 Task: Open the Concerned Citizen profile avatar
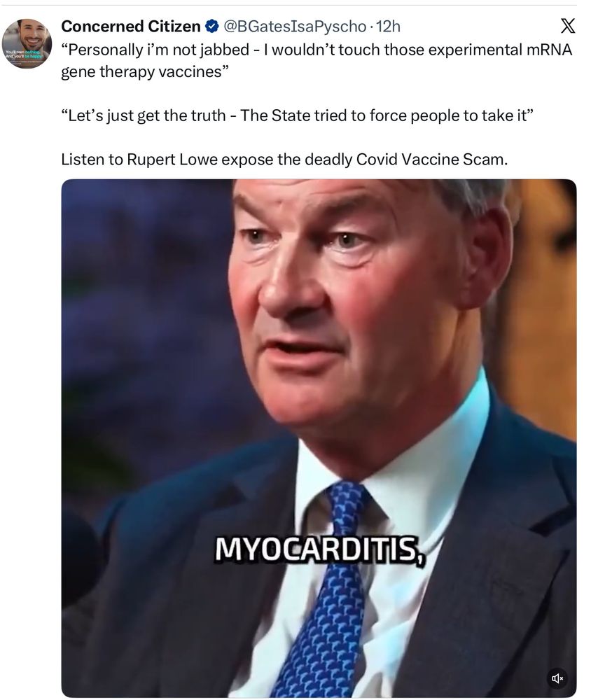[x=27, y=43]
